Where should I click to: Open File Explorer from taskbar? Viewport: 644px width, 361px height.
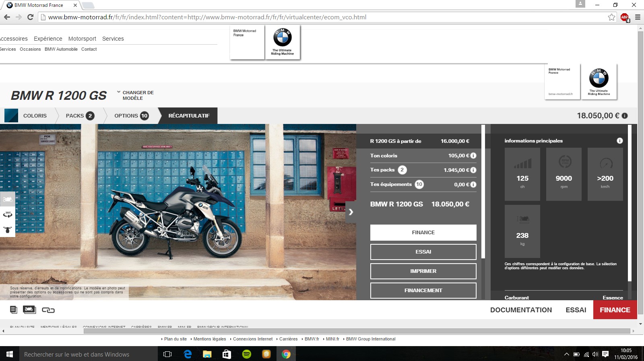pyautogui.click(x=207, y=354)
